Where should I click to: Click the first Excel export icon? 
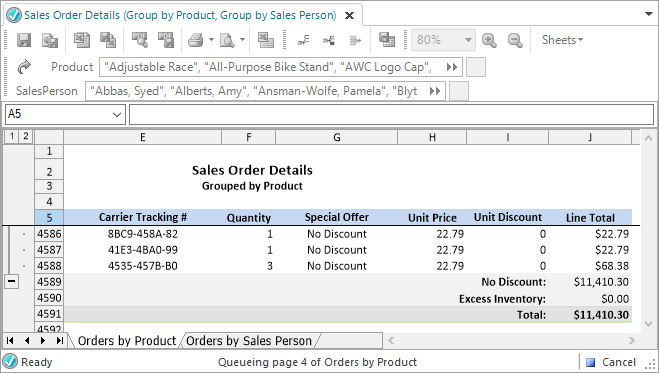click(82, 40)
